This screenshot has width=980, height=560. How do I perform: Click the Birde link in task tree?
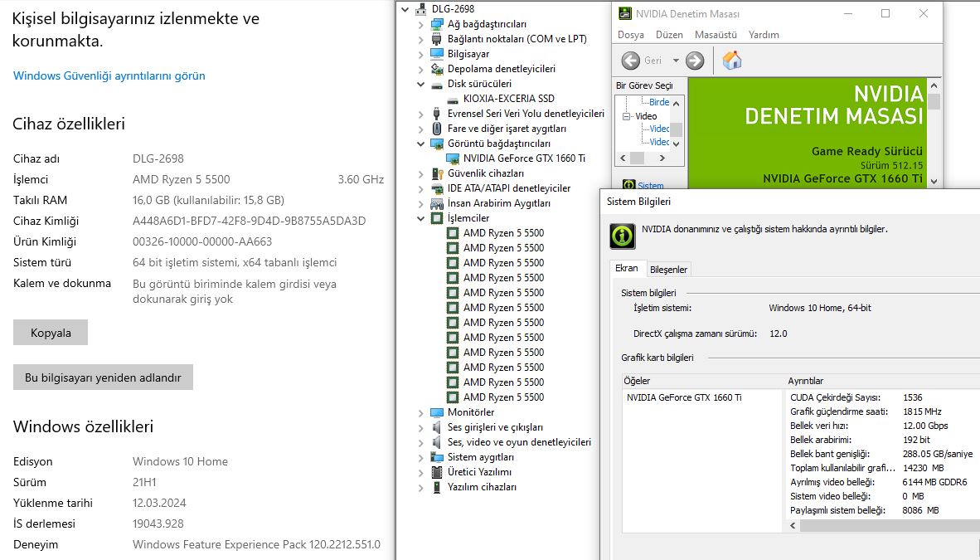pyautogui.click(x=659, y=102)
